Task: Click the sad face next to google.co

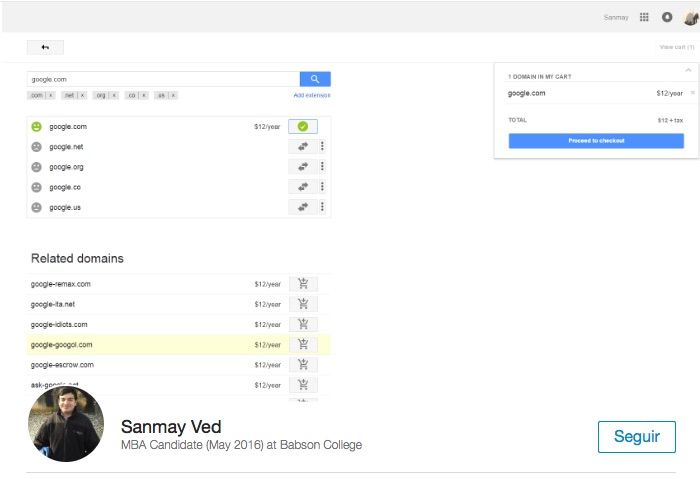Action: coord(37,187)
